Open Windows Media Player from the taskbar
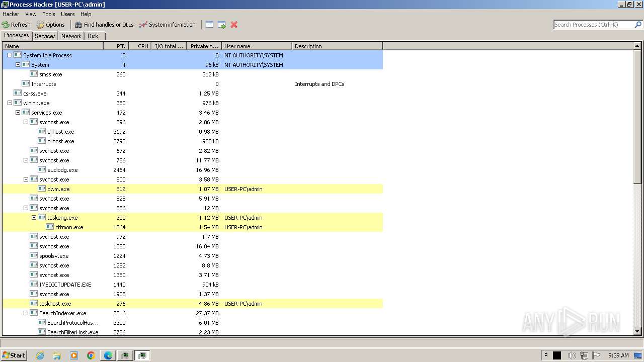The image size is (644, 362). click(x=74, y=355)
